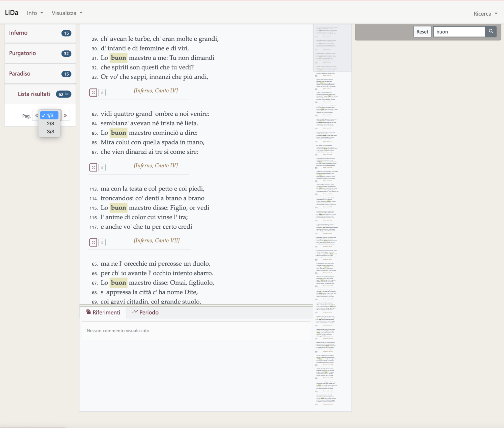Click 'Nessun commento visualizzato' comment box
The height and width of the screenshot is (428, 504).
[x=196, y=330]
